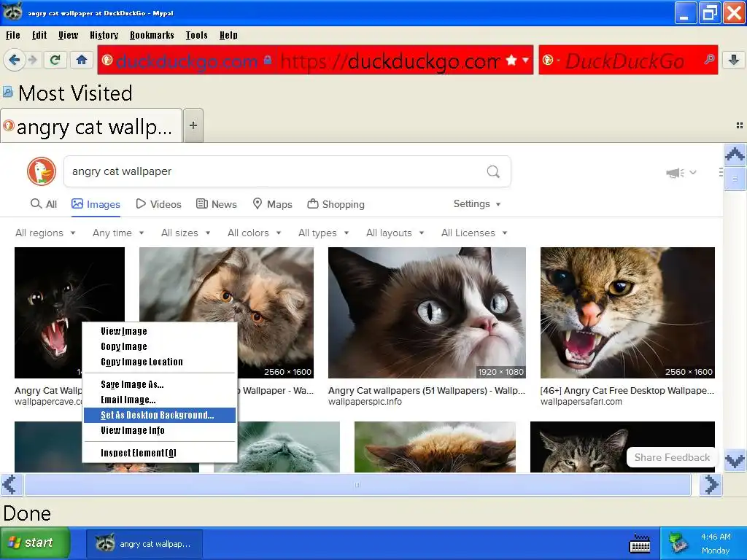
Task: Click the Images tab
Action: pos(96,204)
